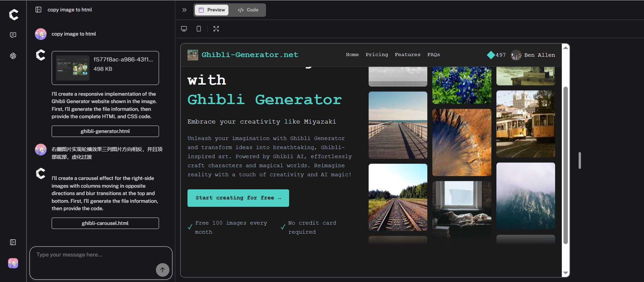Click the chat bubble icon in left sidebar
The image size is (644, 282).
tap(13, 35)
